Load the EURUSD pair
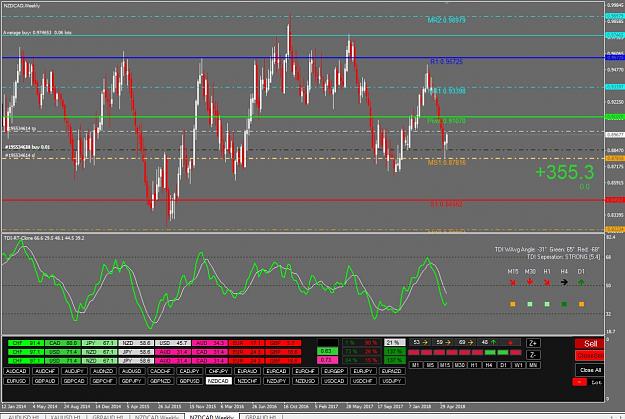 point(16,381)
